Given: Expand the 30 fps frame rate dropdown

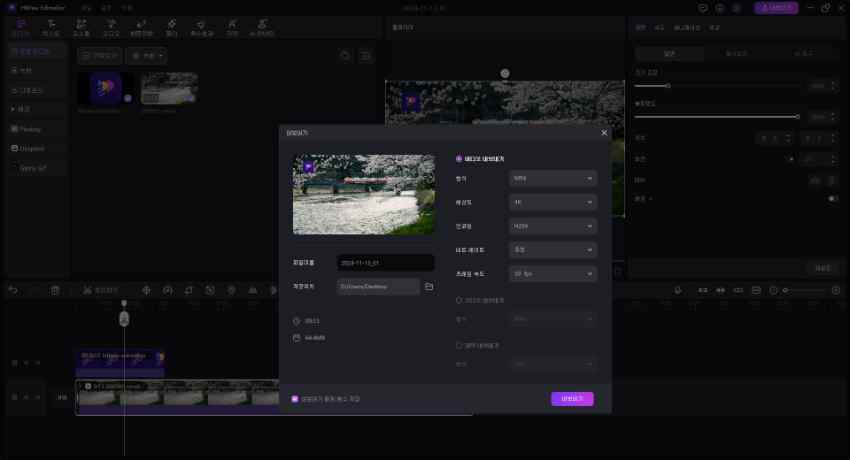Looking at the screenshot, I should (x=552, y=273).
